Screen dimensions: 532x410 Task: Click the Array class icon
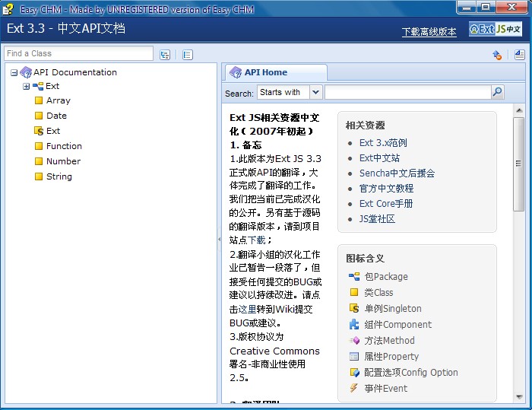click(39, 100)
